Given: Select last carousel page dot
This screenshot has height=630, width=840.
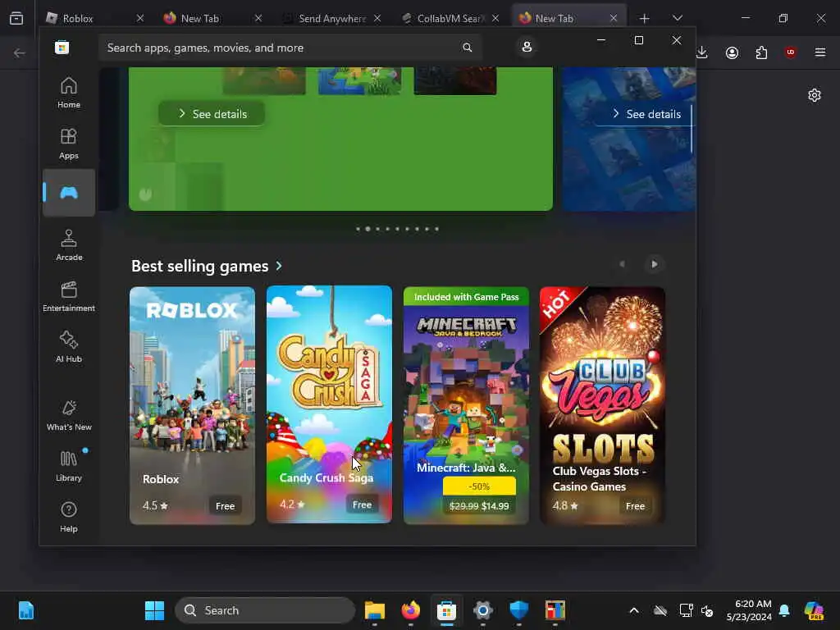Looking at the screenshot, I should point(436,229).
